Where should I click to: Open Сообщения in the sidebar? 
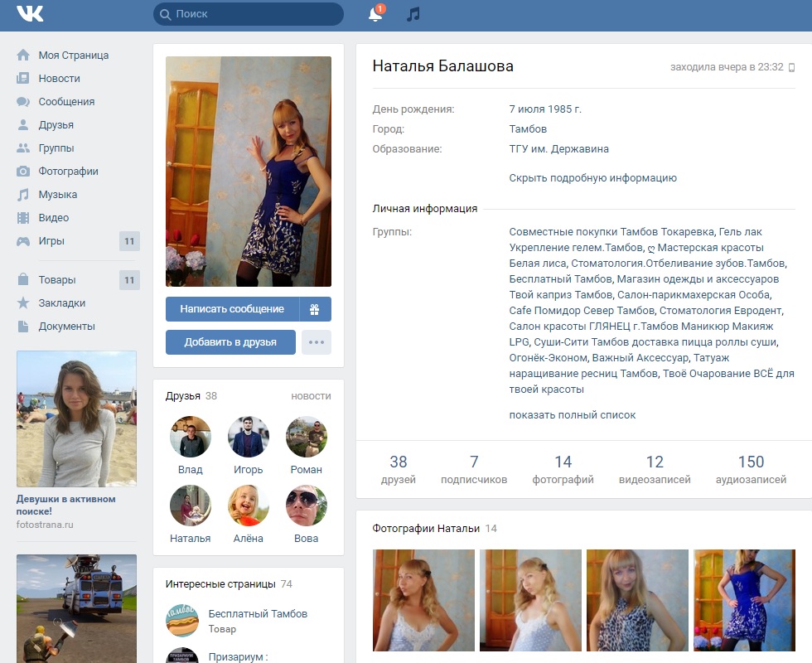click(66, 101)
